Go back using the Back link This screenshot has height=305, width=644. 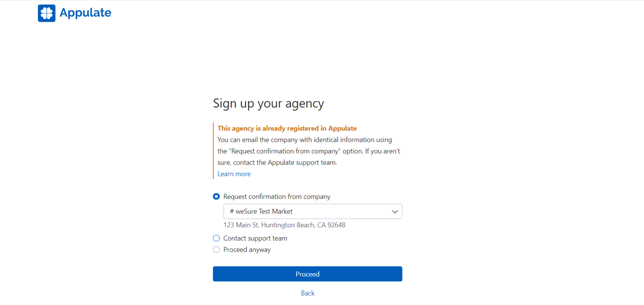click(307, 293)
